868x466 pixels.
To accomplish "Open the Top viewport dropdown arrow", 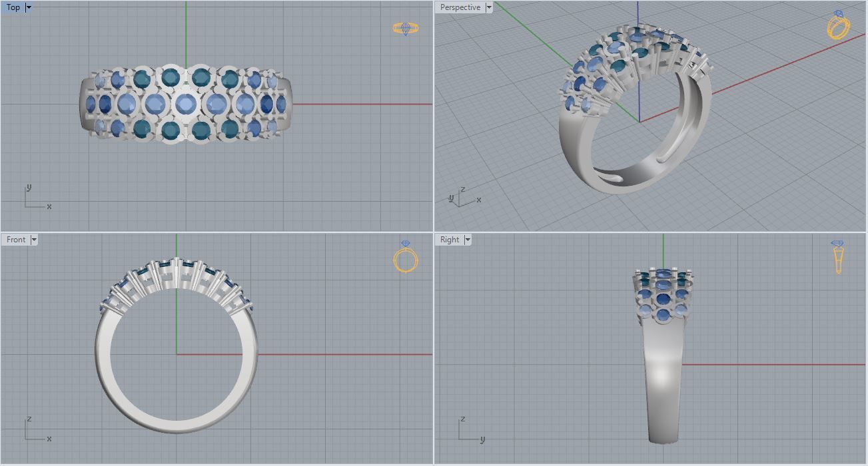I will [x=29, y=7].
